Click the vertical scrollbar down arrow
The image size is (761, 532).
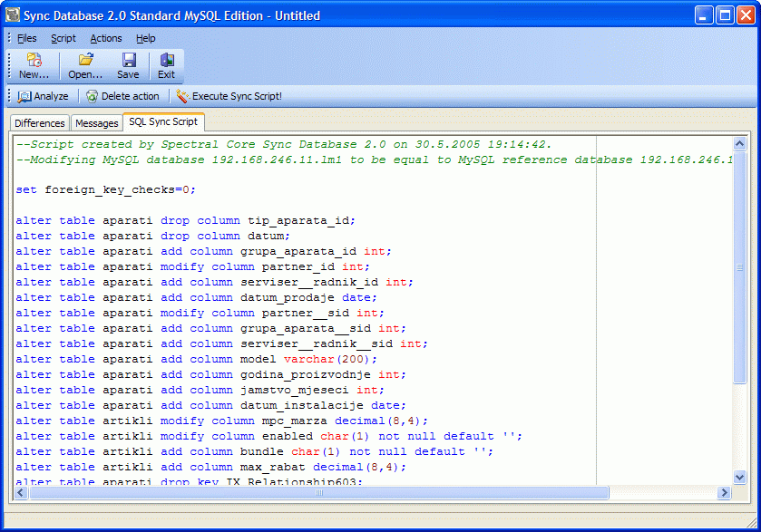[x=739, y=478]
